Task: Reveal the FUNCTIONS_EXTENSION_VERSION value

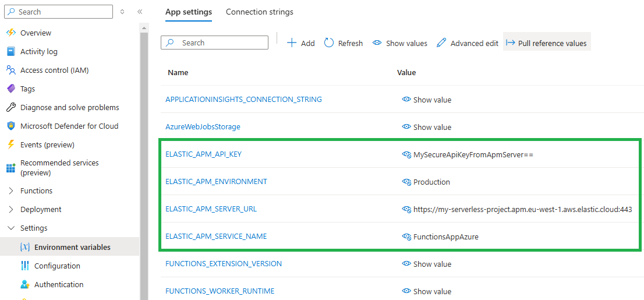Action: coord(427,264)
